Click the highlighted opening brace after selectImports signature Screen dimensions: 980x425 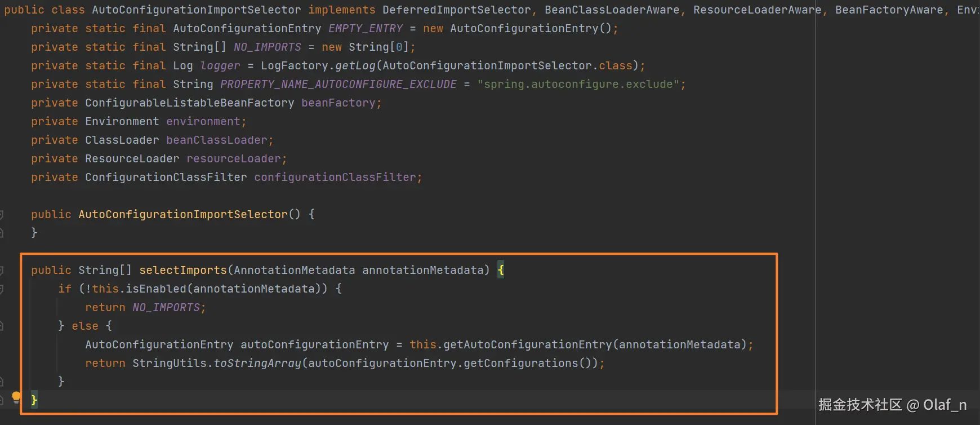pyautogui.click(x=501, y=270)
